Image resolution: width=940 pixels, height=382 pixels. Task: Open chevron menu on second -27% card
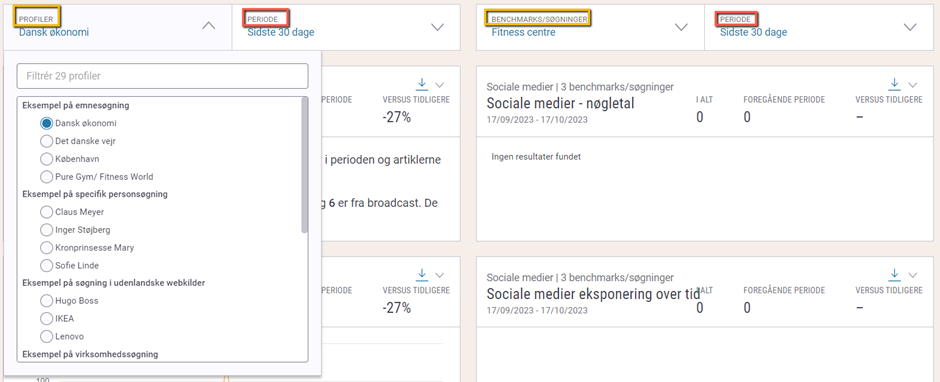click(440, 275)
